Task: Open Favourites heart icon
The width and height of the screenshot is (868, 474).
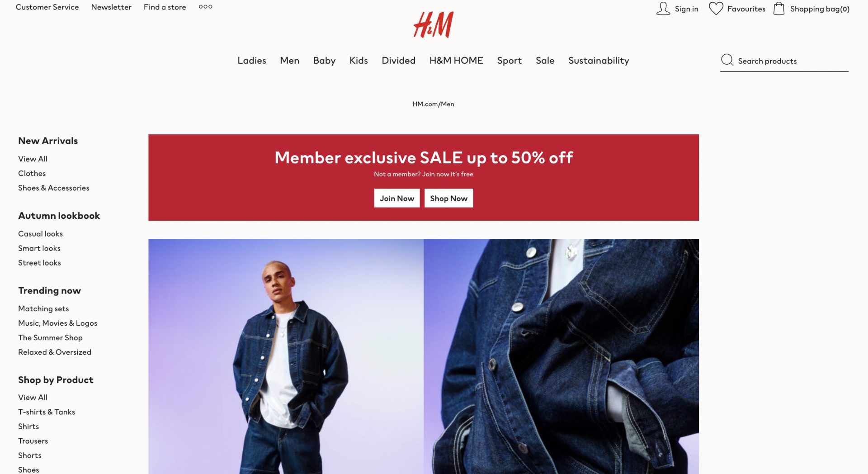Action: click(x=716, y=9)
